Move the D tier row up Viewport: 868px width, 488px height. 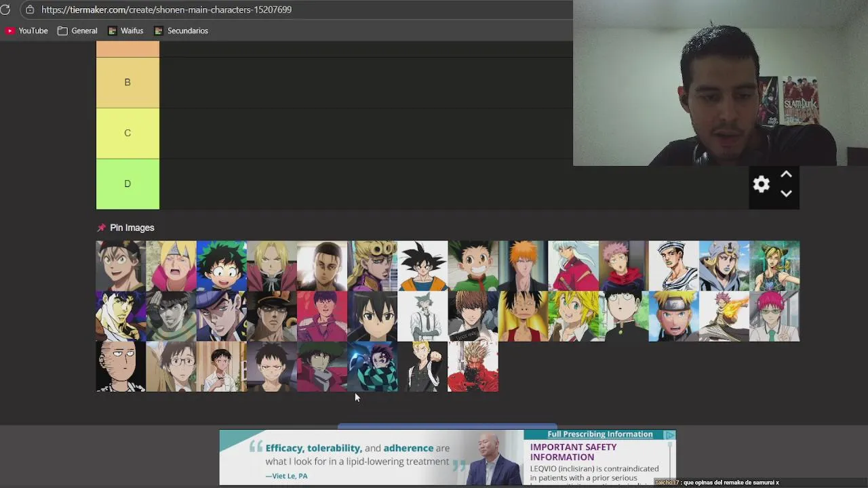click(786, 175)
